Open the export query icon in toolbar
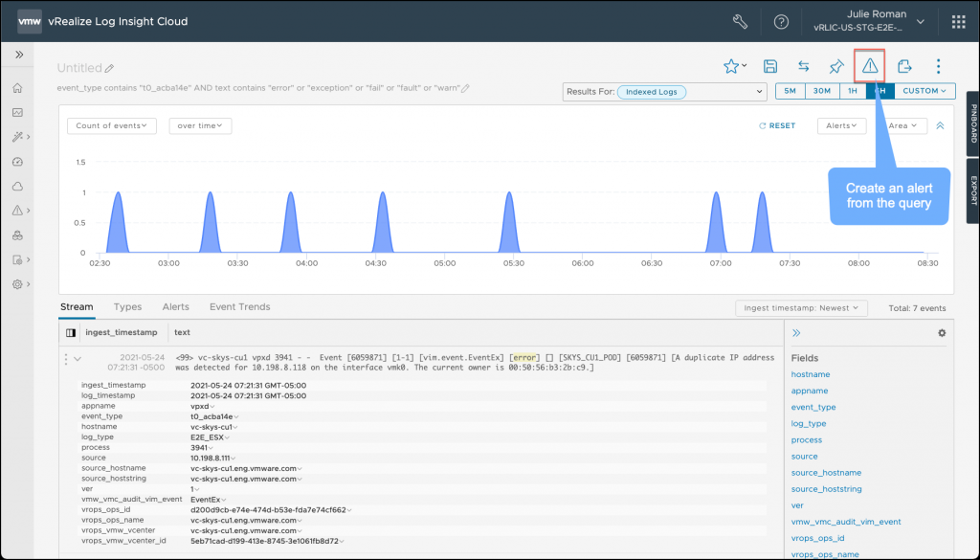The image size is (980, 560). [904, 66]
